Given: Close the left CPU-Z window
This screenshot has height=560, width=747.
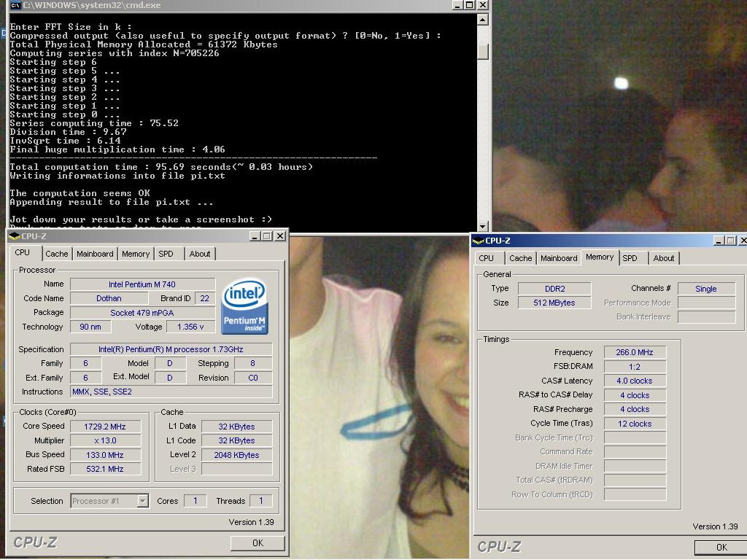Looking at the screenshot, I should (281, 236).
